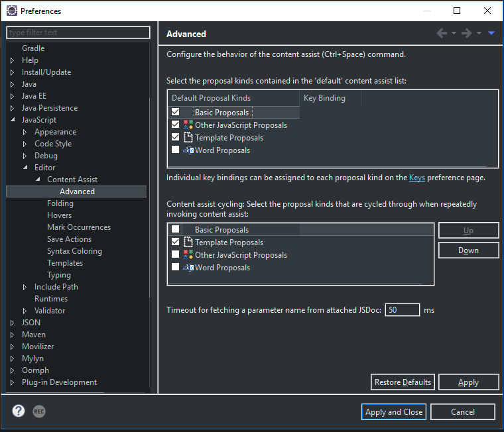This screenshot has height=432, width=504.
Task: Select Mylyn in the preferences tree
Action: point(32,358)
